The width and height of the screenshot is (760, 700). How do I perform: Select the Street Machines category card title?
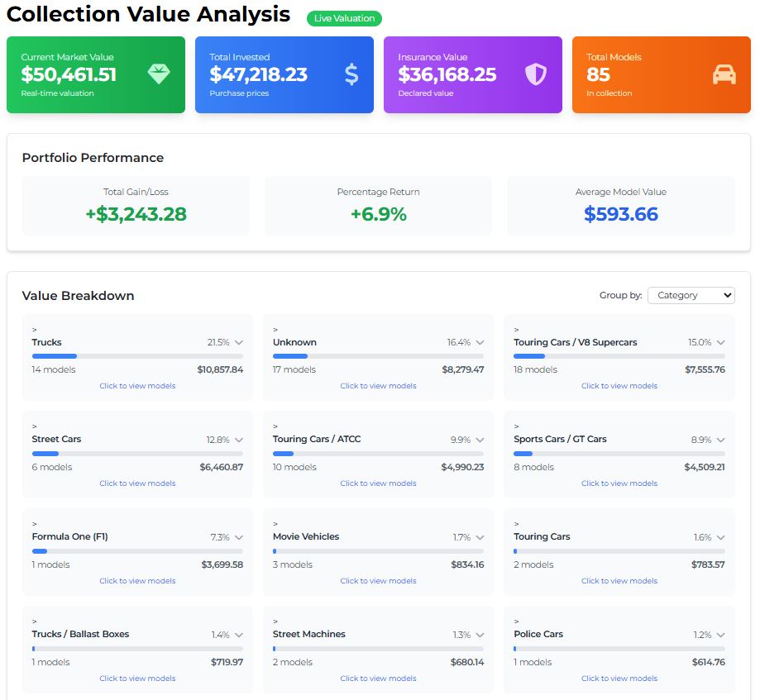tap(309, 634)
